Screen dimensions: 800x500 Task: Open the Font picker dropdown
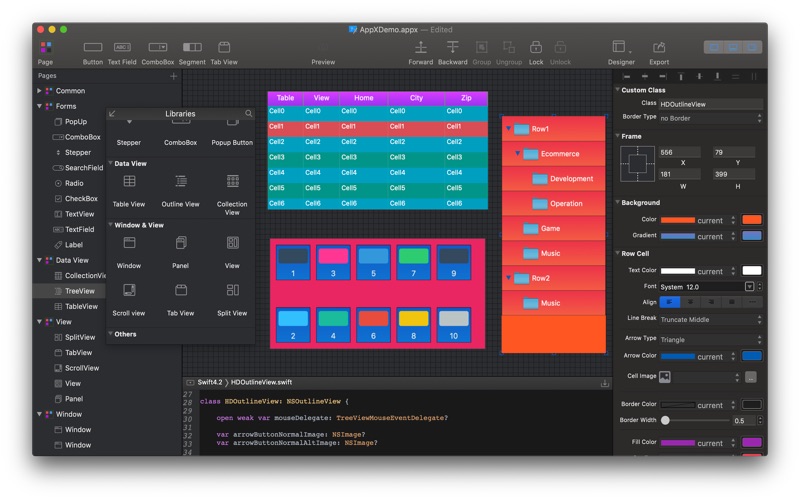[x=749, y=287]
